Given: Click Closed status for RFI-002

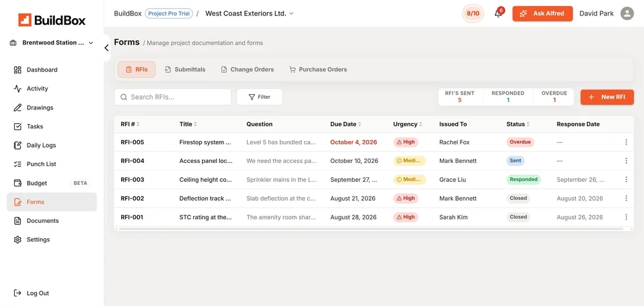Looking at the screenshot, I should point(518,198).
